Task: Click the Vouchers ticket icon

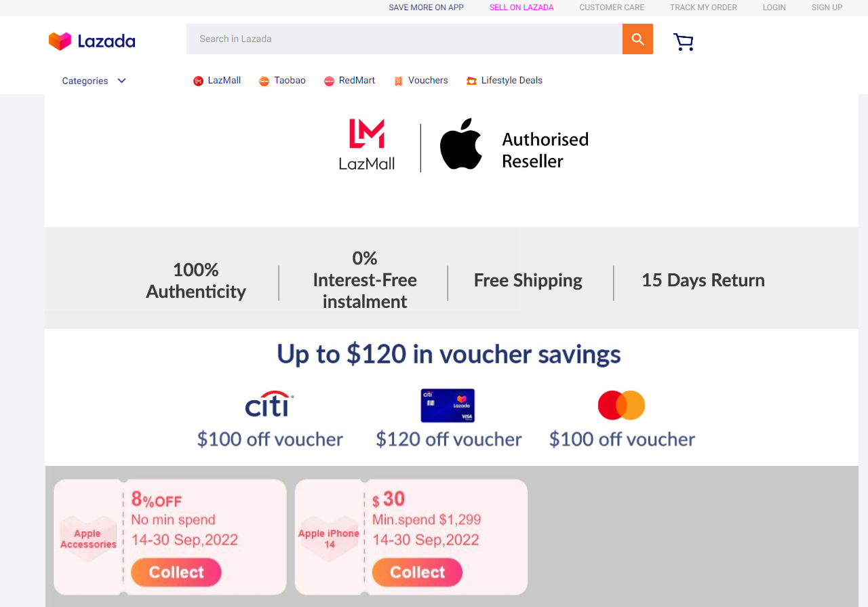Action: 399,81
